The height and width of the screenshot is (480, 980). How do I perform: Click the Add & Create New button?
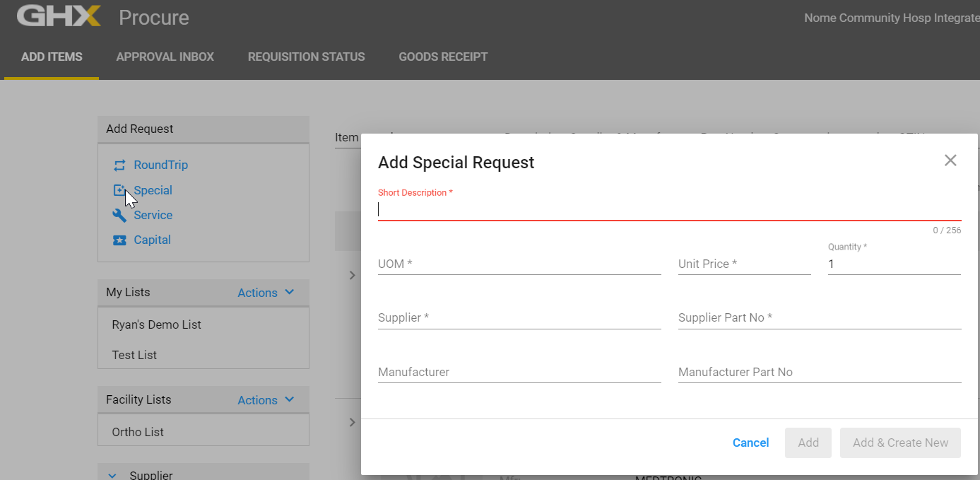click(x=900, y=443)
